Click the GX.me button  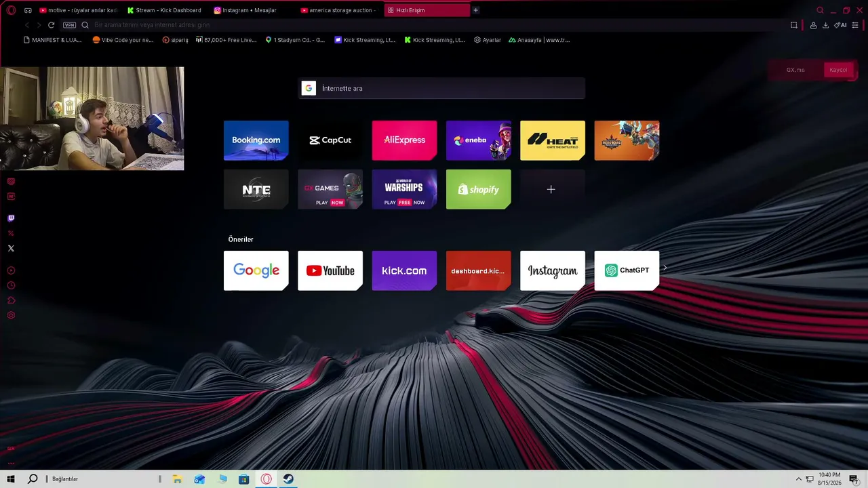point(795,70)
